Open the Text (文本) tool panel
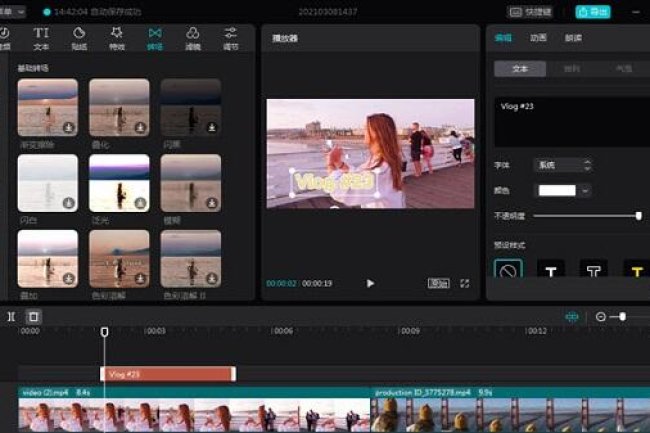Image resolution: width=650 pixels, height=433 pixels. pos(41,38)
